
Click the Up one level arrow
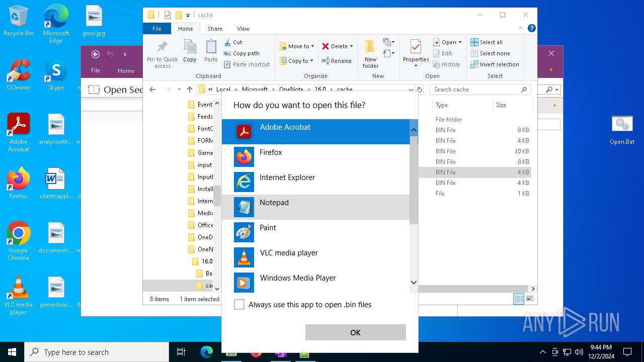pos(189,89)
